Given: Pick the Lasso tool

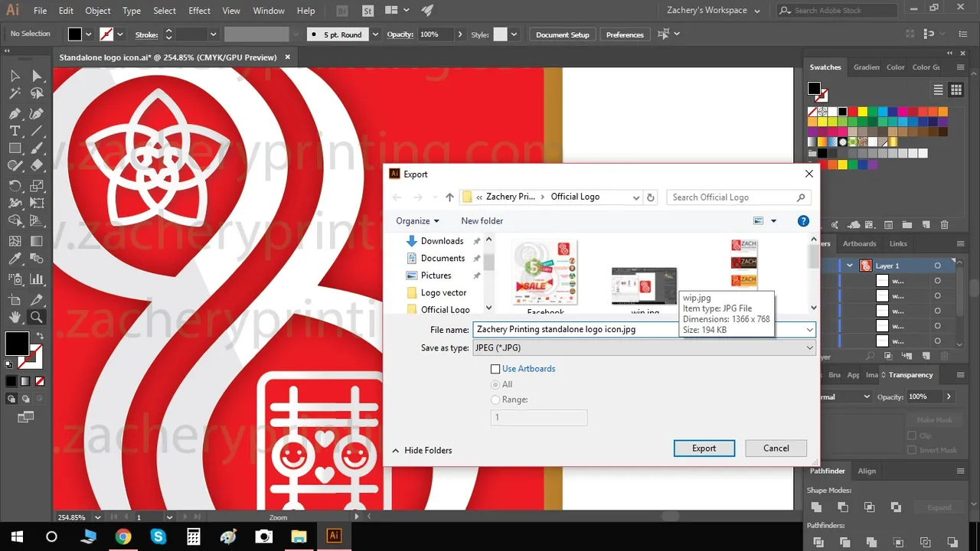Looking at the screenshot, I should (37, 93).
